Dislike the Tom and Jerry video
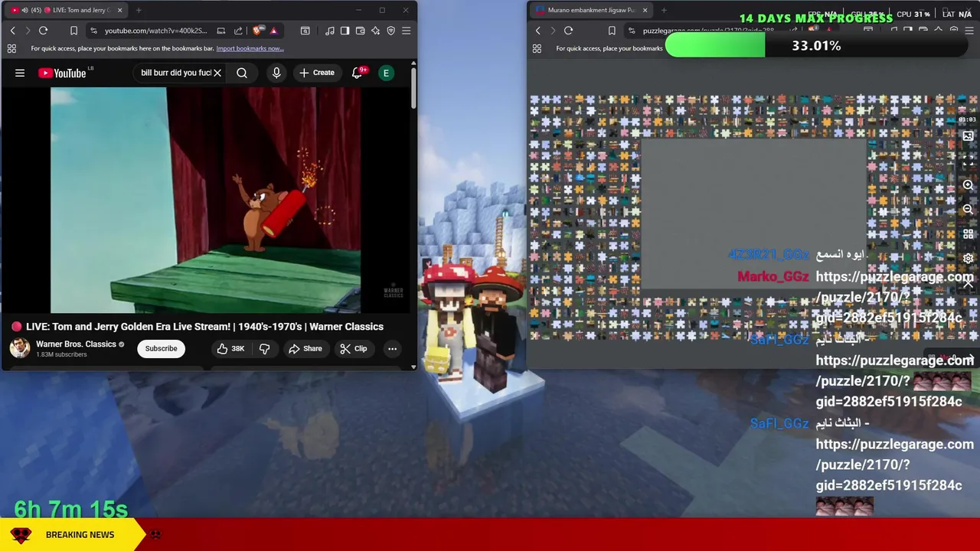 coord(265,348)
